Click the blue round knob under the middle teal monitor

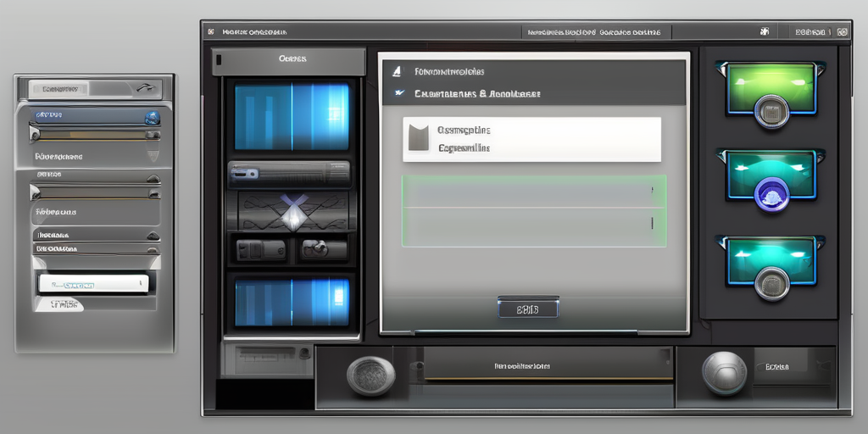coord(771,196)
